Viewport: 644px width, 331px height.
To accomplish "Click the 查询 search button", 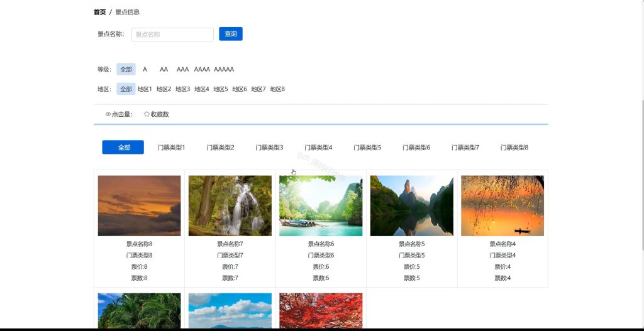I will (231, 34).
